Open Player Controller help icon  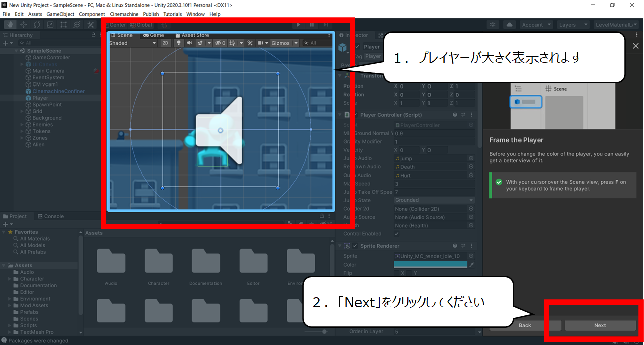(x=455, y=115)
